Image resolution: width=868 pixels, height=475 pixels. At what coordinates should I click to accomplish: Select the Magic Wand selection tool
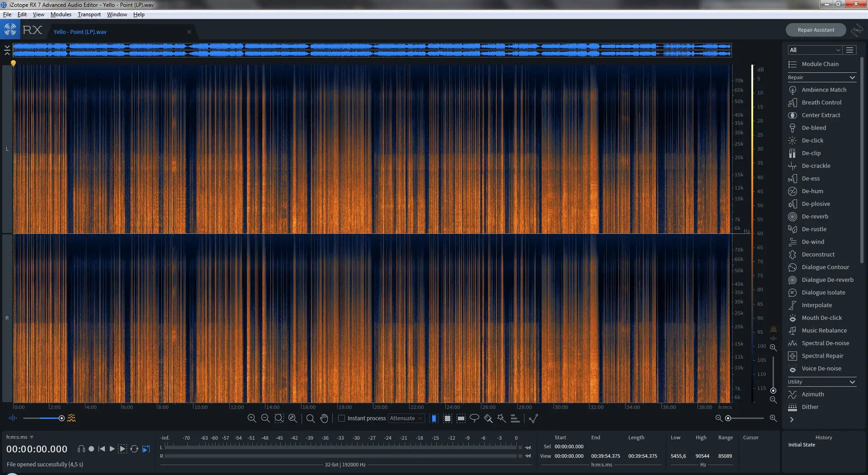pyautogui.click(x=501, y=418)
